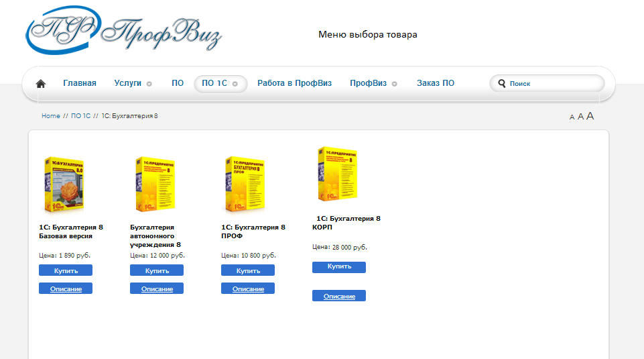Click the title Бухгалтерия автономного учреждения 8
644x359 pixels.
tap(155, 236)
